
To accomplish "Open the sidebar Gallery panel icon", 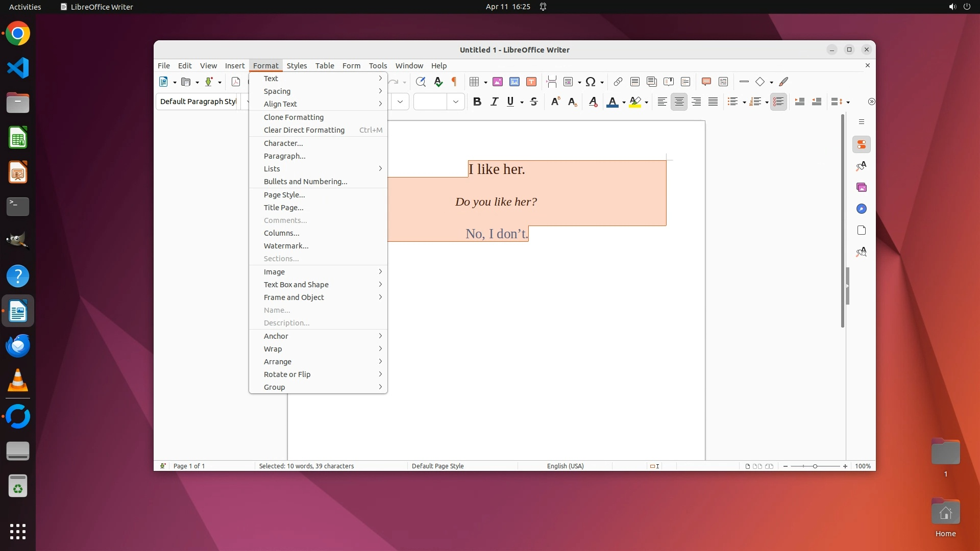I will (x=862, y=188).
